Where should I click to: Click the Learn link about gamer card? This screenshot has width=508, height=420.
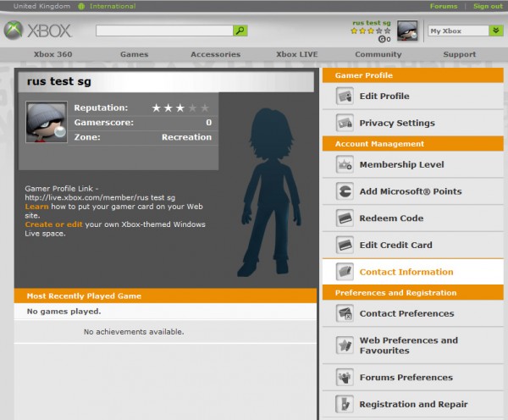[x=36, y=207]
